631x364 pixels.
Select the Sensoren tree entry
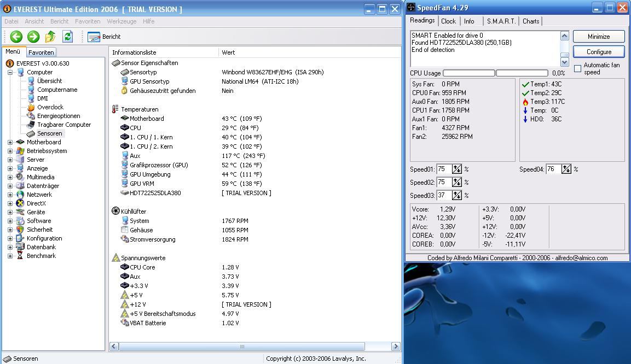[49, 133]
